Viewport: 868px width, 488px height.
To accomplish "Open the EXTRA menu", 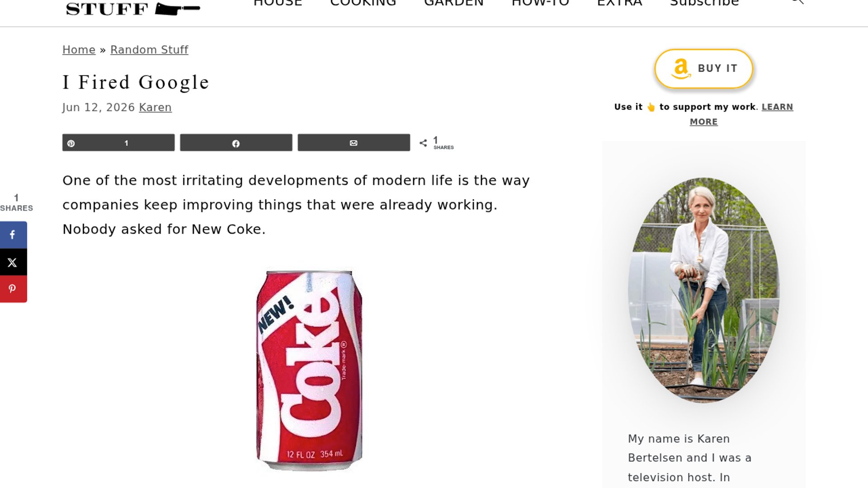I will pyautogui.click(x=619, y=3).
